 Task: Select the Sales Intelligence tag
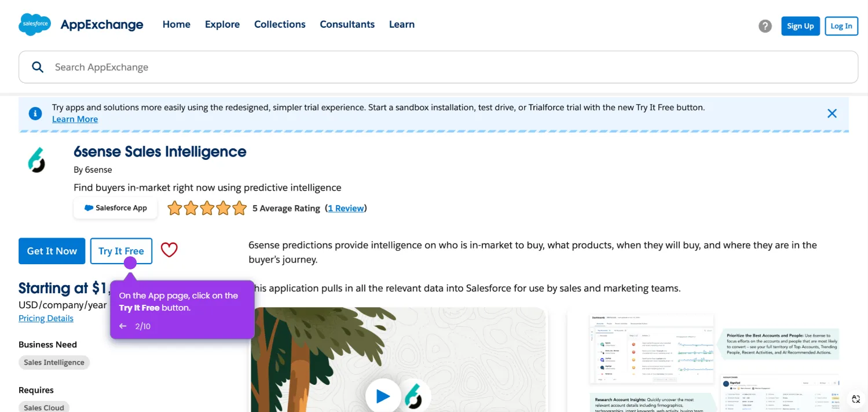54,362
